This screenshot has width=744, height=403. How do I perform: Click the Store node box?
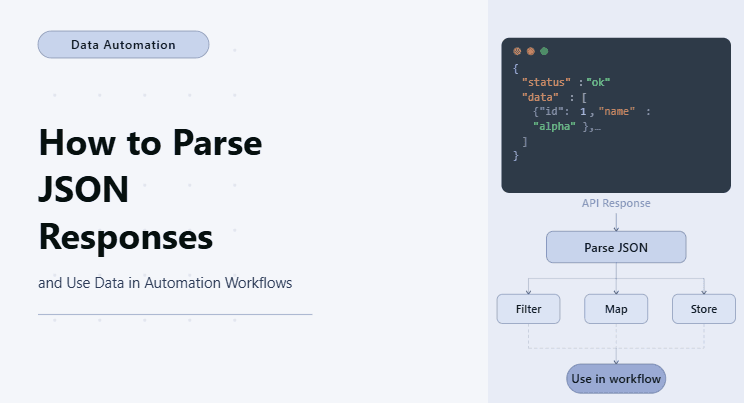[704, 309]
